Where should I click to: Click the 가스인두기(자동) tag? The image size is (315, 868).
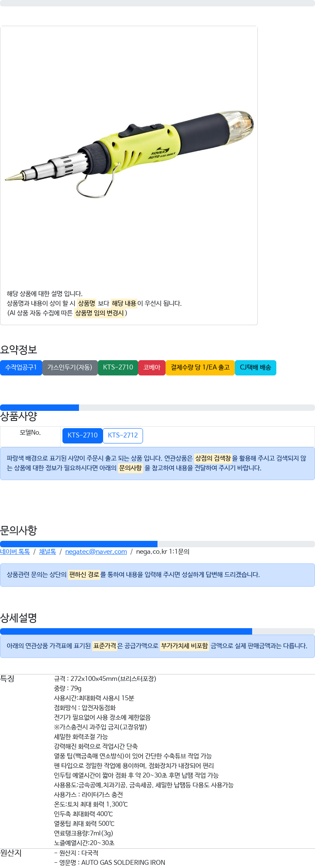click(x=70, y=367)
